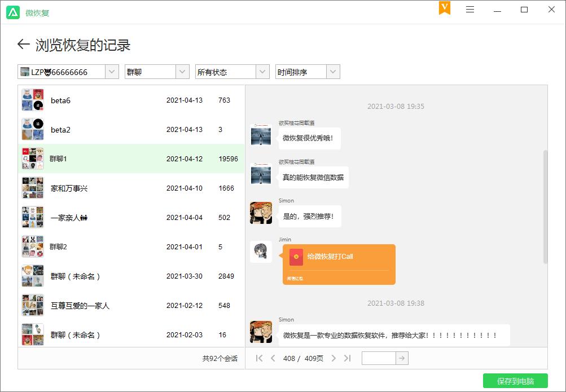This screenshot has height=392, width=566.
Task: Click 互尊互爱的一家人 group avatar
Action: click(x=33, y=305)
